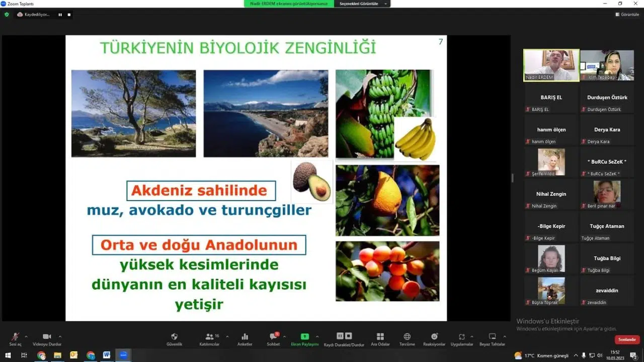Expand audio options arrow beside Sesi aç
Image resolution: width=644 pixels, height=362 pixels.
(x=26, y=336)
